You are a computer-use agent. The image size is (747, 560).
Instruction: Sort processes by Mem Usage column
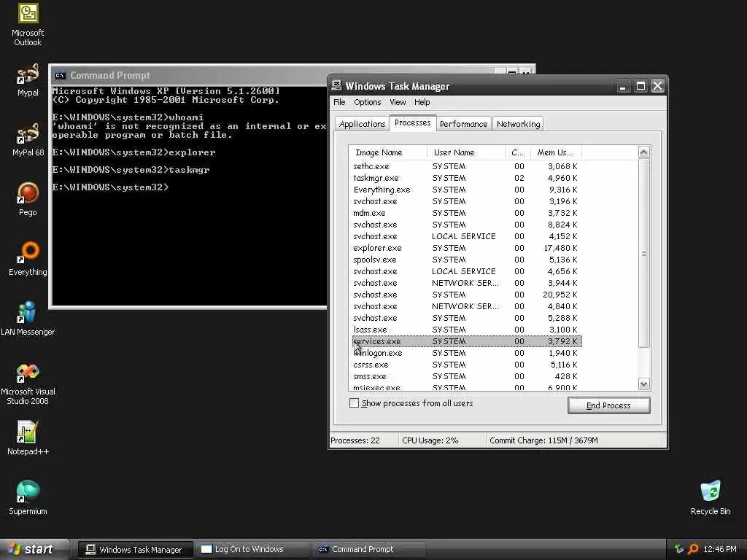pos(557,152)
